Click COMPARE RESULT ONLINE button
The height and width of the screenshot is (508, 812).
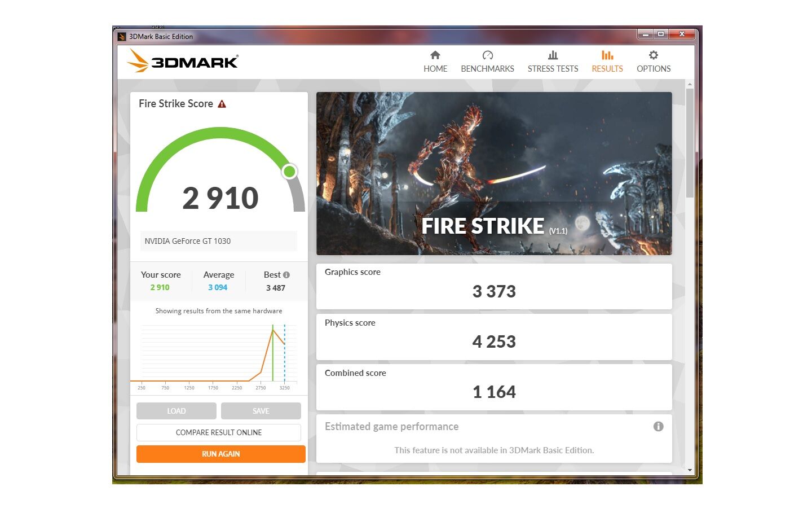(x=219, y=432)
